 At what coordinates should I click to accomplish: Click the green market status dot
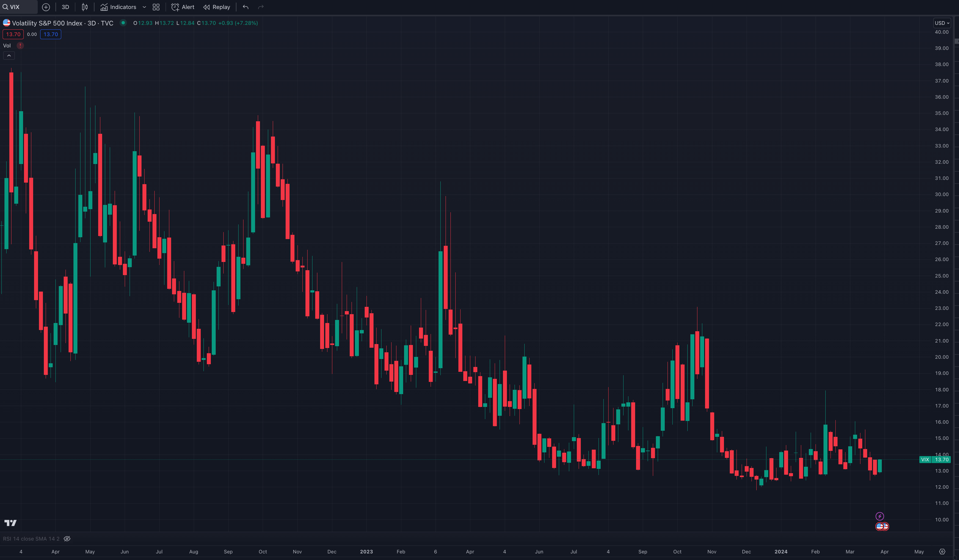(x=123, y=23)
